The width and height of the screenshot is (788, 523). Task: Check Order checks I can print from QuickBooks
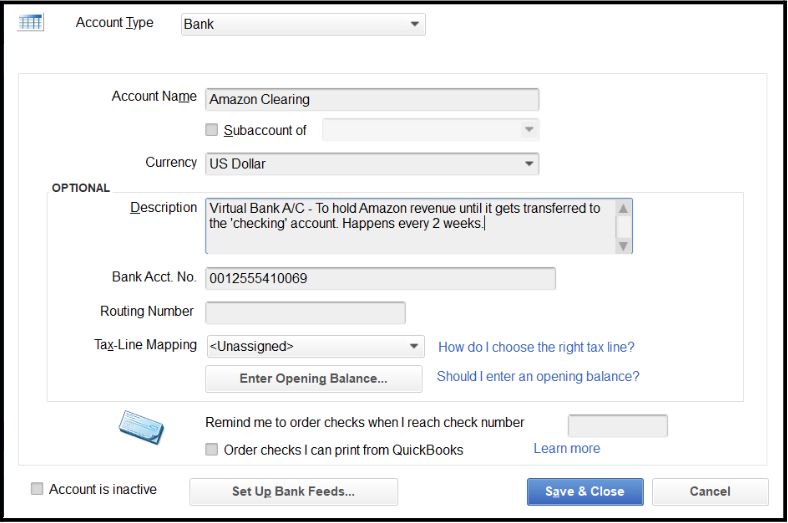(211, 450)
